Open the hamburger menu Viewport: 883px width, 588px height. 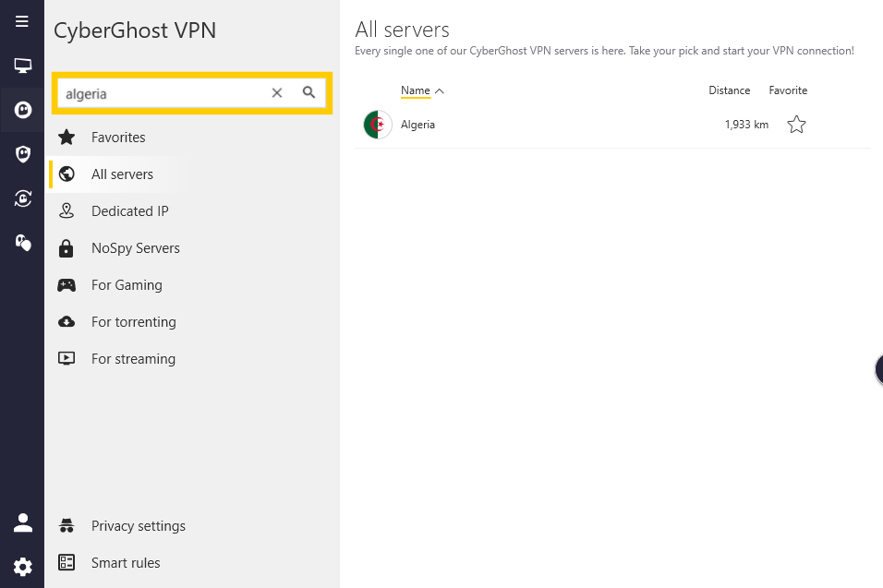pos(22,21)
